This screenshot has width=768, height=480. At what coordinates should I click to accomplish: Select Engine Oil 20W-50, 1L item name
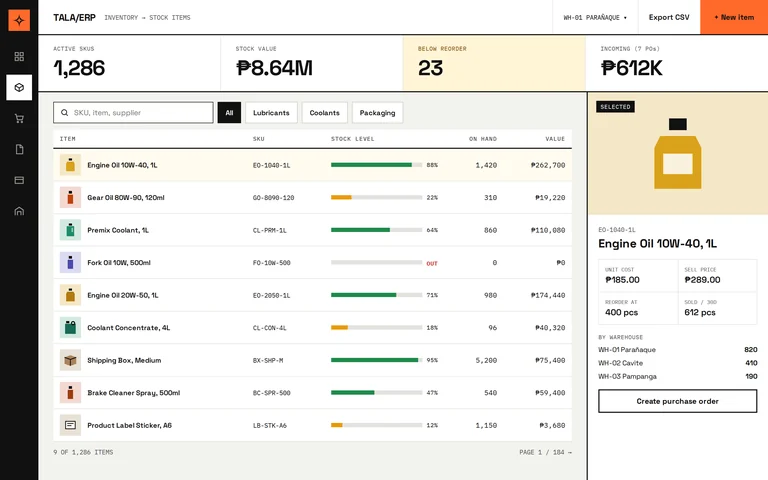pos(123,295)
